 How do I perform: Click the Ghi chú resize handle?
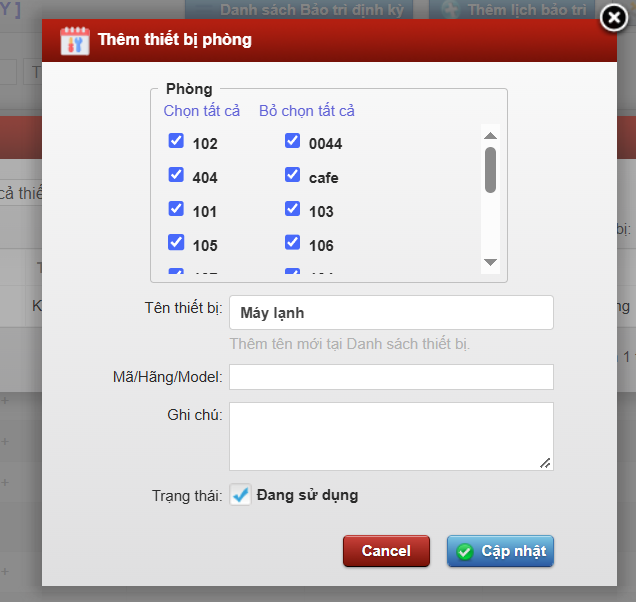[545, 463]
